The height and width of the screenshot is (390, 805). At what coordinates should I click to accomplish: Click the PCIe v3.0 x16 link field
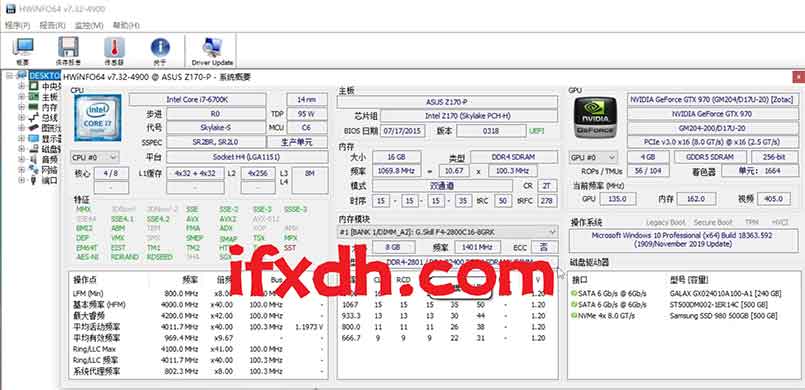[713, 142]
